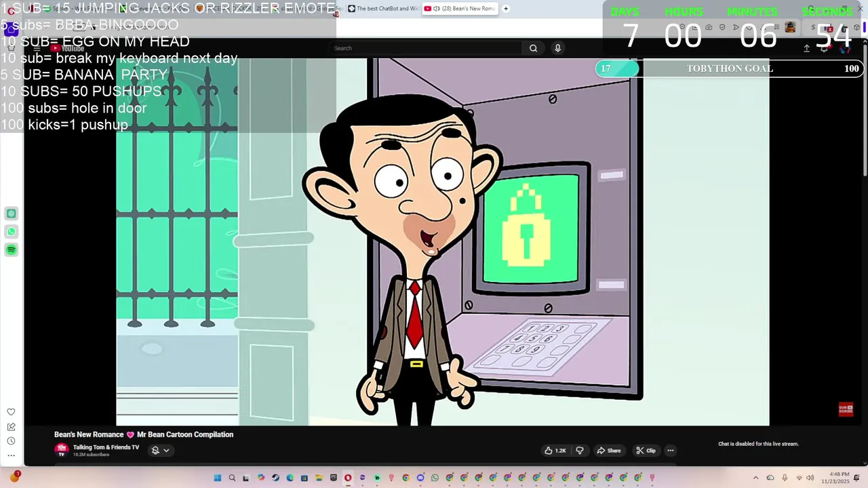Read the Chat is disabled for this live stream notice
This screenshot has height=488, width=868.
(758, 444)
